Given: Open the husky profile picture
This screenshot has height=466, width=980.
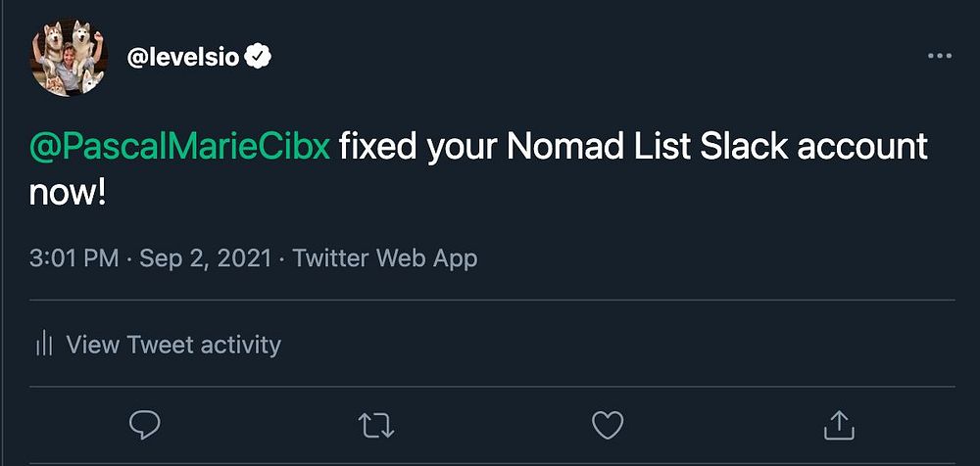Looking at the screenshot, I should click(69, 58).
